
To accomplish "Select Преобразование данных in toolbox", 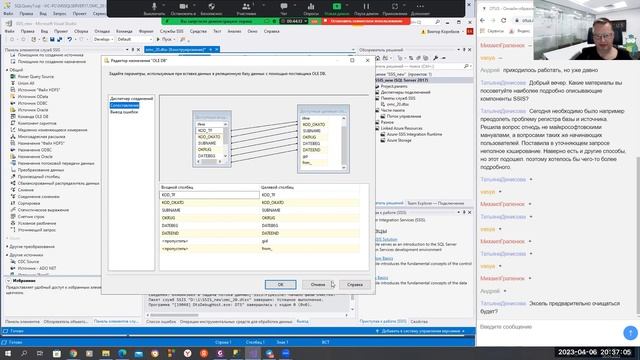I will tap(40, 170).
